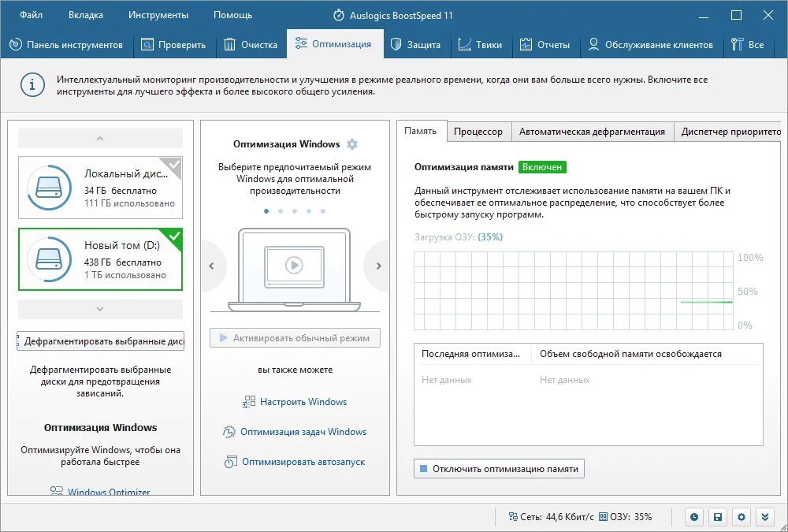This screenshot has height=532, width=788.
Task: Open Оптимизировать автозапуск link
Action: [303, 462]
